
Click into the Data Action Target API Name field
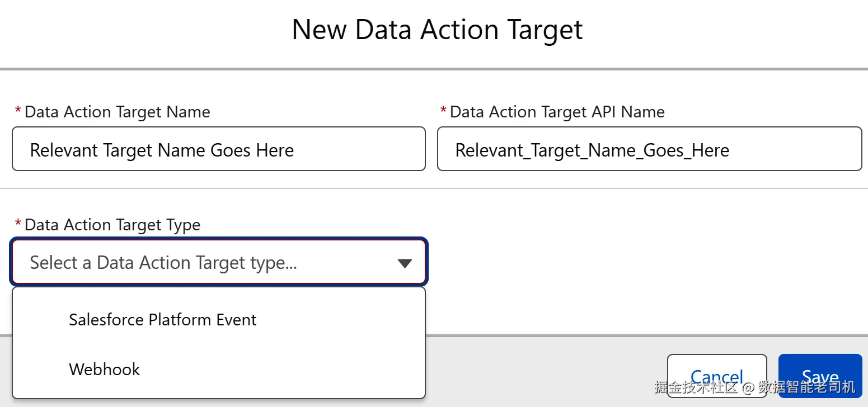coord(649,149)
